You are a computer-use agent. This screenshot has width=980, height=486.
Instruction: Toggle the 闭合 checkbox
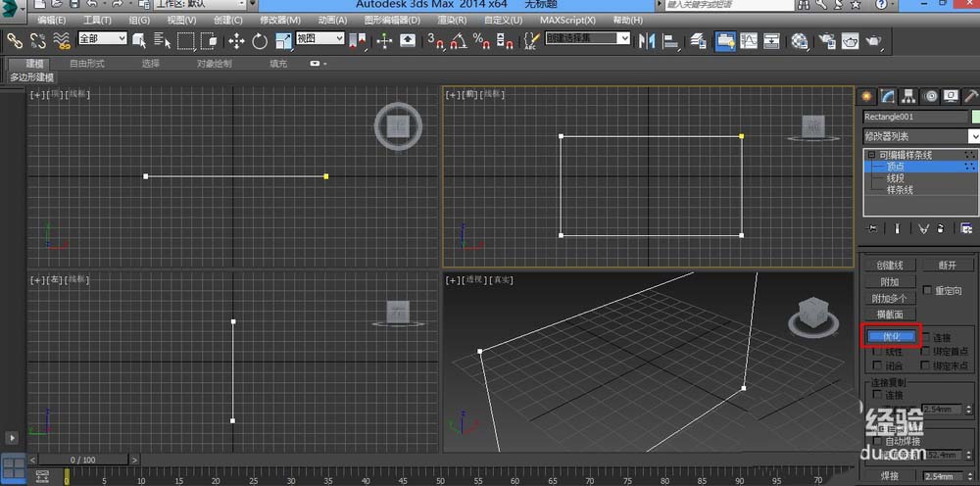pos(877,365)
